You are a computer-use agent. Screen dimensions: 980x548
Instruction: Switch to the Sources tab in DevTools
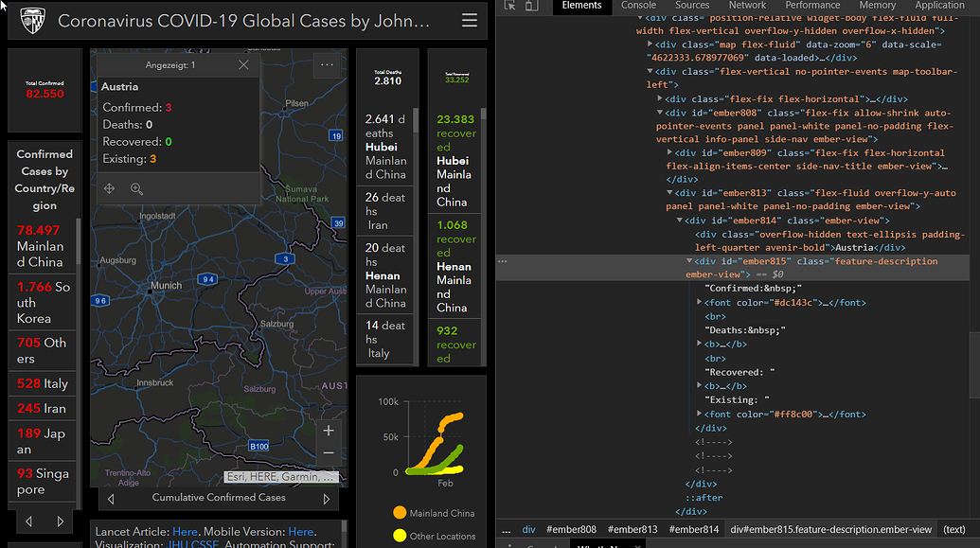coord(692,6)
